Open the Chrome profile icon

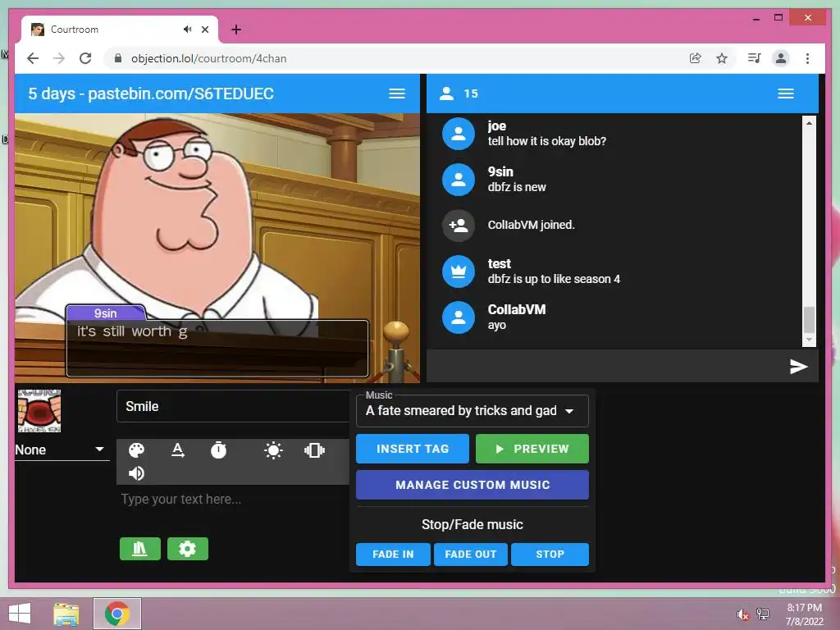[x=781, y=58]
